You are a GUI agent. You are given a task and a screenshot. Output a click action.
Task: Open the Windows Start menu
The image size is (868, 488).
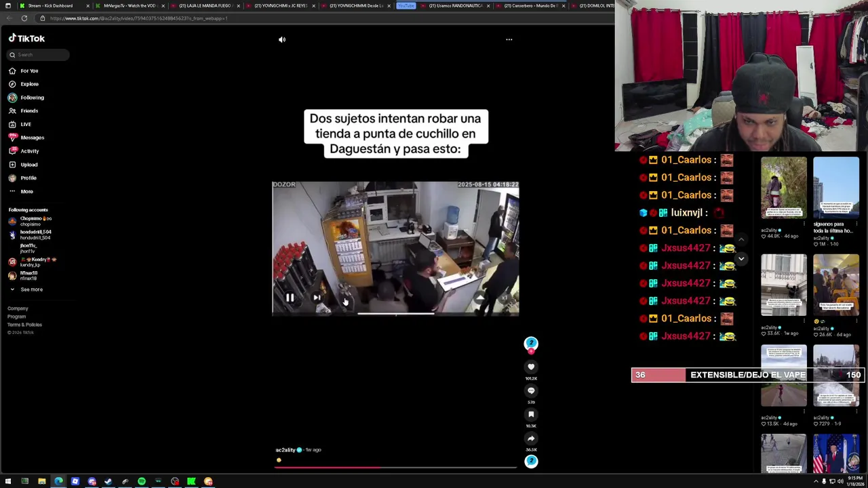point(8,482)
